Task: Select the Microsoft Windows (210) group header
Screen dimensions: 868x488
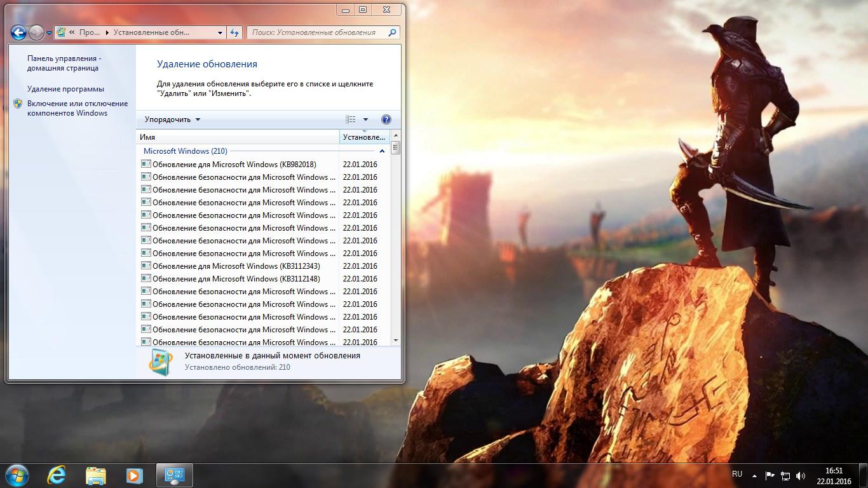Action: click(x=185, y=151)
